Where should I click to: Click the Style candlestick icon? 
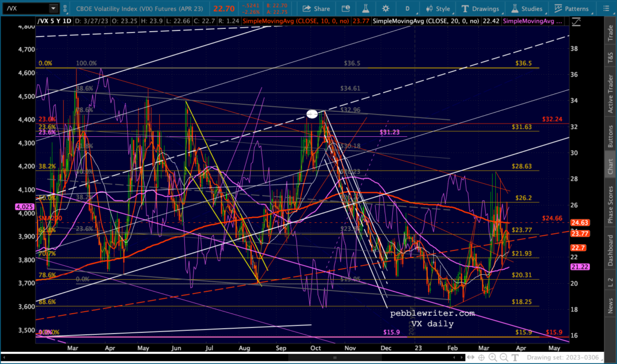tap(429, 8)
